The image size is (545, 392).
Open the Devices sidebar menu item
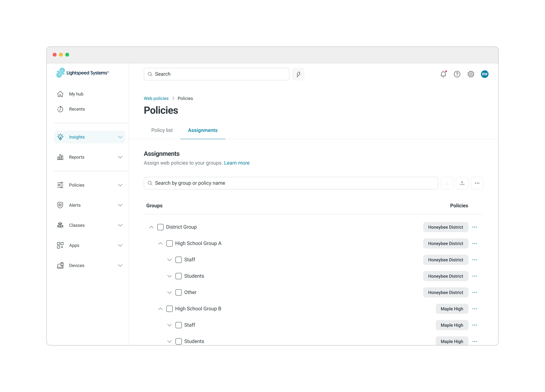89,266
